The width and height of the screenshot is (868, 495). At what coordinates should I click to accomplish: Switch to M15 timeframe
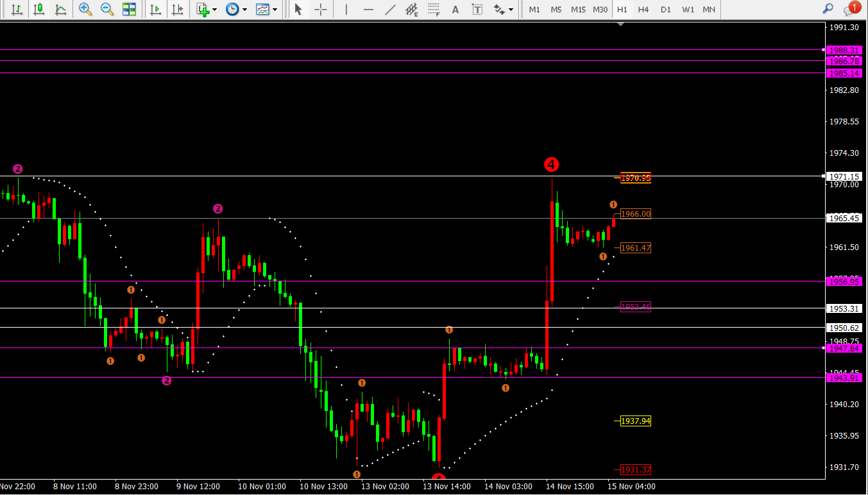tap(578, 10)
